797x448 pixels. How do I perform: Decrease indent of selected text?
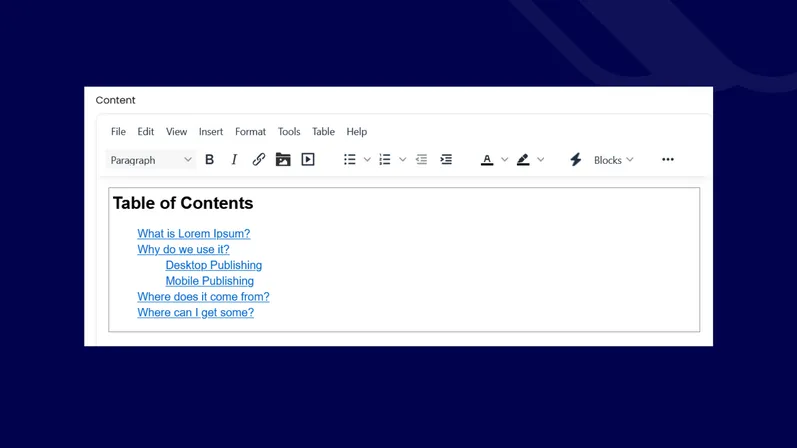coord(421,160)
